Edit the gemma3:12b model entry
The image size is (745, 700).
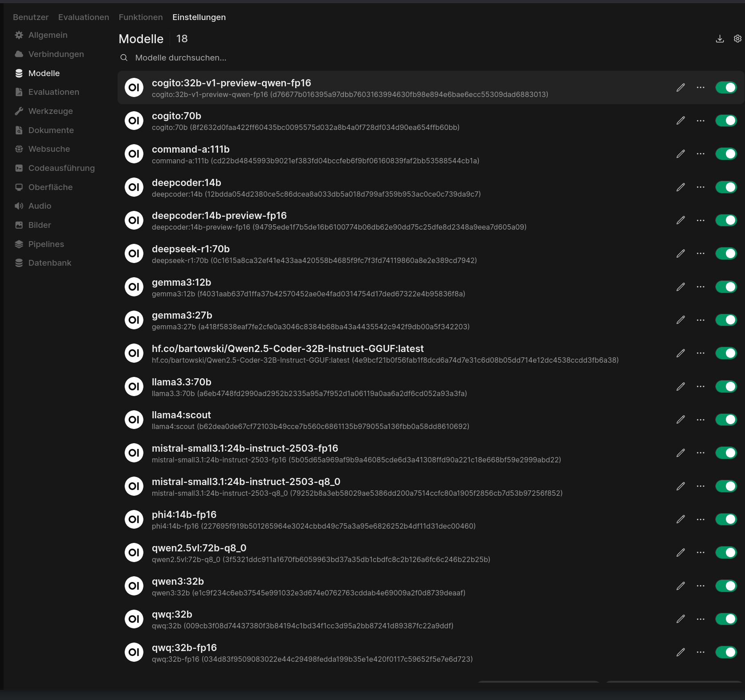[680, 287]
